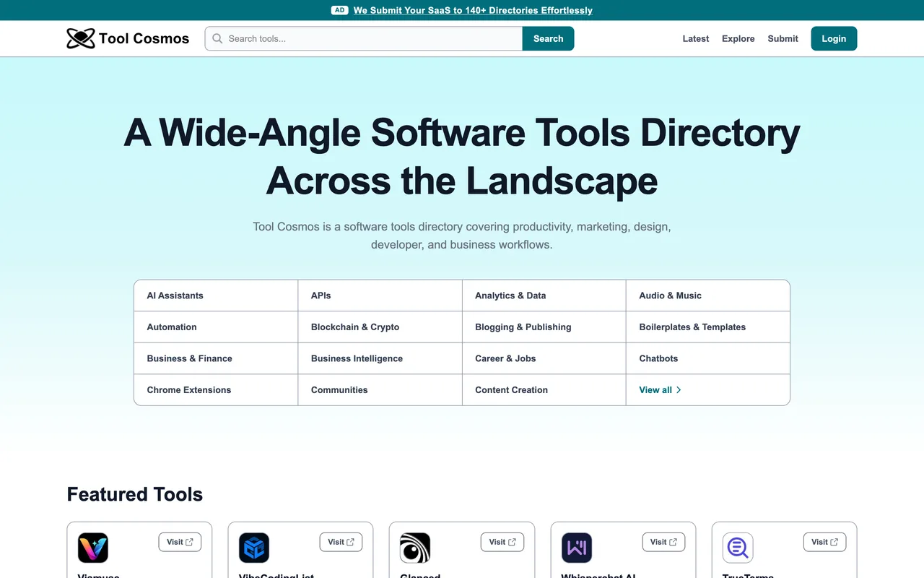The width and height of the screenshot is (924, 578).
Task: Browse the Boilerplates & Templates category
Action: [x=707, y=327]
